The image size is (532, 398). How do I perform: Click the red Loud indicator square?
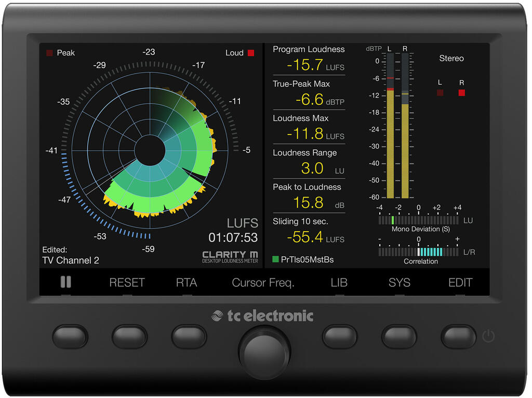[251, 53]
